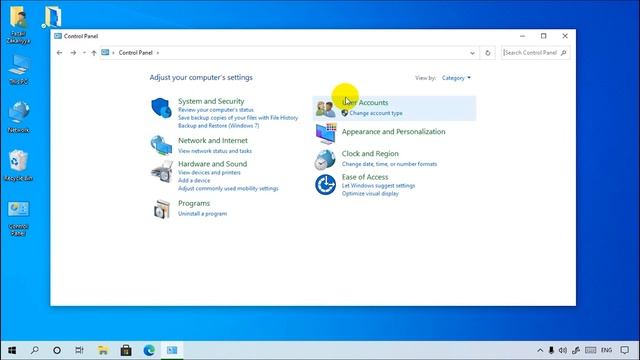Select the Control Panel desktop shortcut
Image resolution: width=640 pixels, height=360 pixels.
[x=18, y=219]
